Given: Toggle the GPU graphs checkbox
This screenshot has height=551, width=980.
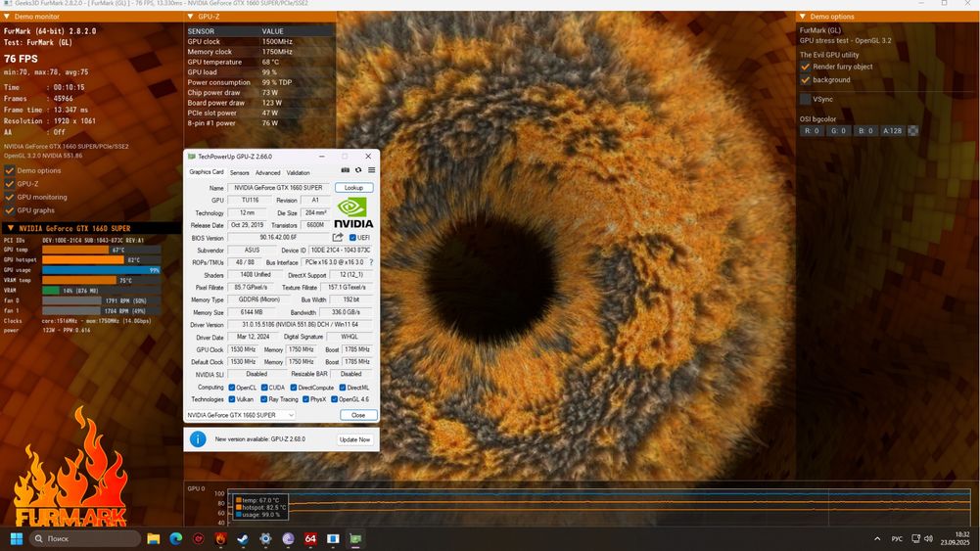Looking at the screenshot, I should [10, 210].
